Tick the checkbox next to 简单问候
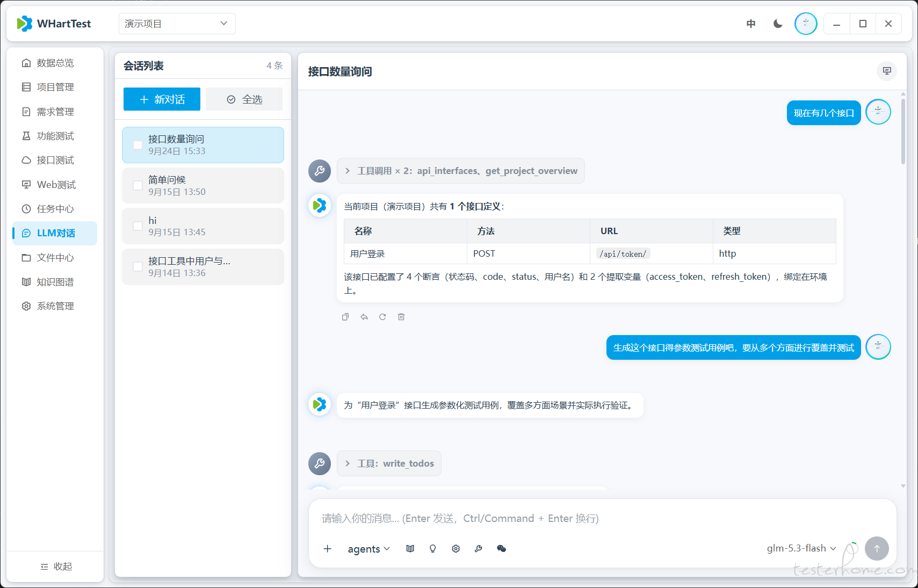 [x=138, y=186]
